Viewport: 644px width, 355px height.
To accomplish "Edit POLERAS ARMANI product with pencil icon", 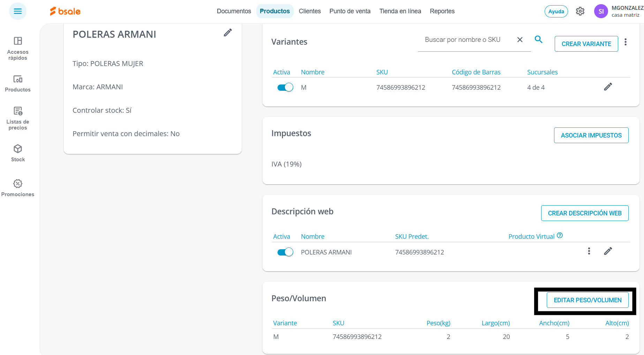I will tap(228, 33).
